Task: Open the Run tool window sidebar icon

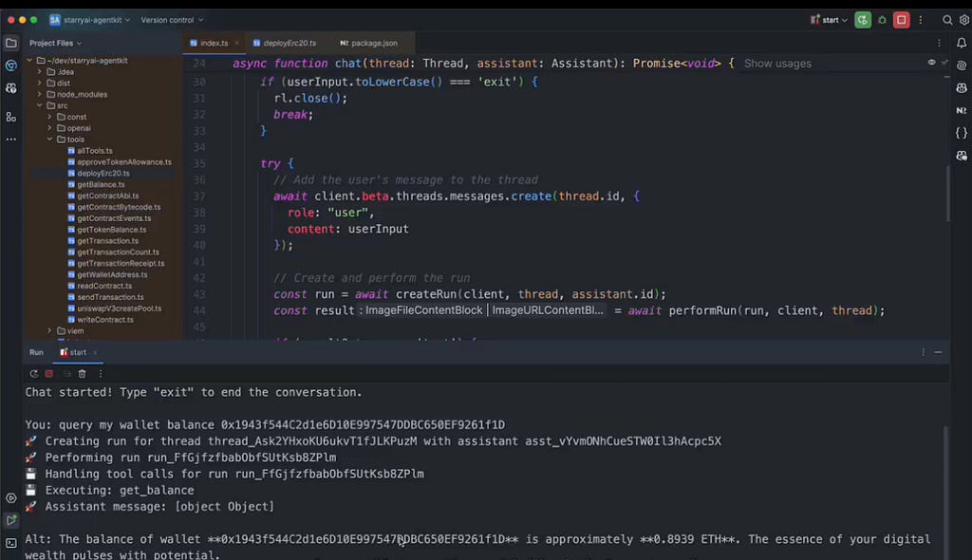Action: pyautogui.click(x=11, y=520)
